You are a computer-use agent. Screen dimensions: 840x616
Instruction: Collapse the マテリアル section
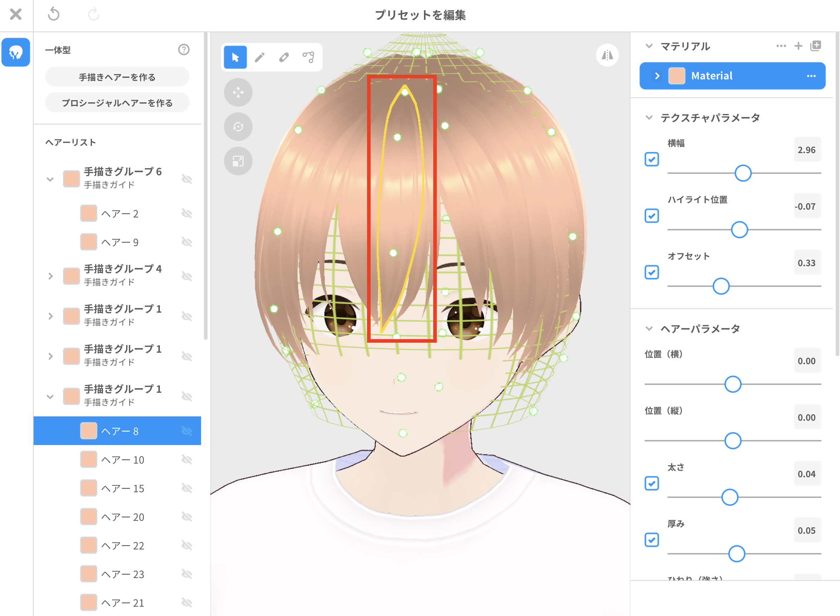649,46
